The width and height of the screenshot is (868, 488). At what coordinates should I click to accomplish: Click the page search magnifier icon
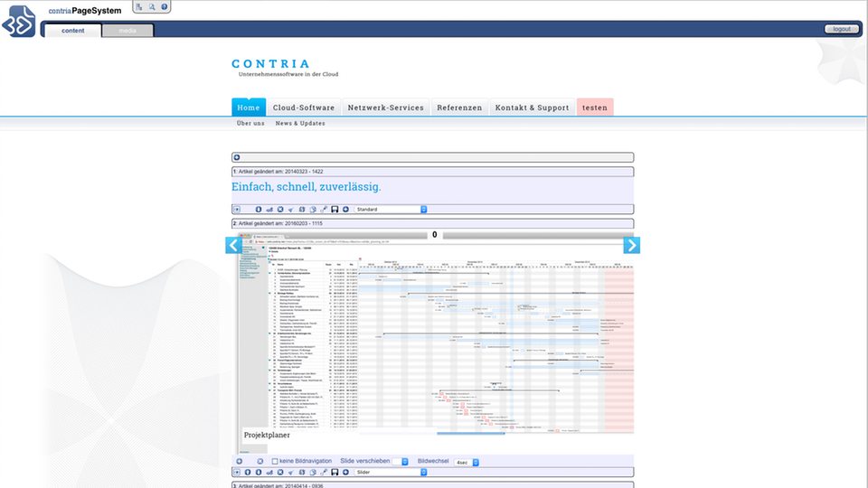pos(152,6)
